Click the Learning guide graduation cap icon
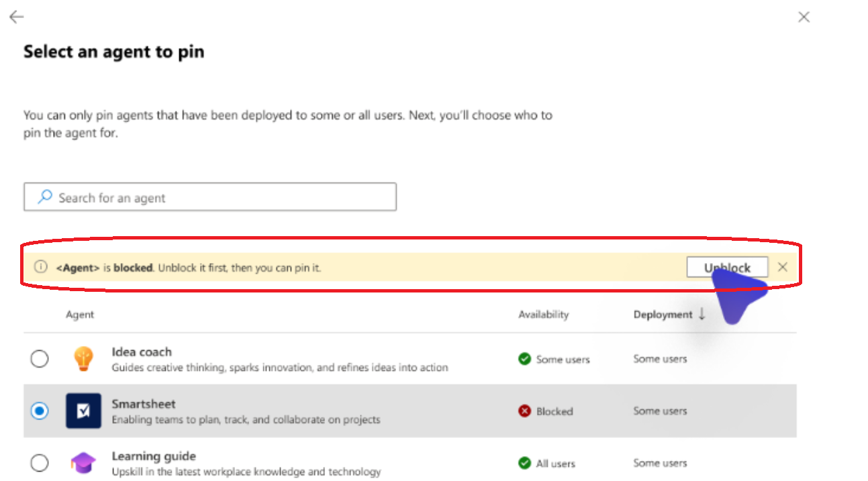The width and height of the screenshot is (868, 481). (x=83, y=463)
